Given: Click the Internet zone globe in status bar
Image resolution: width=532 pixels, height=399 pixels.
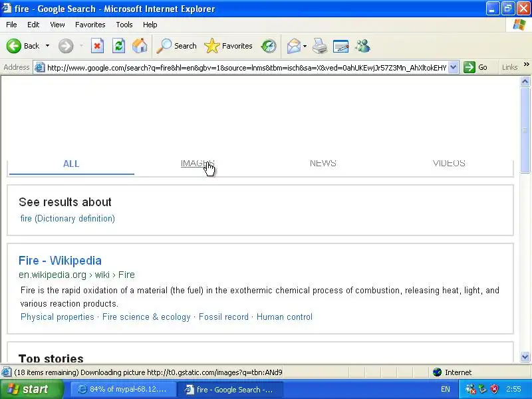Looking at the screenshot, I should 438,372.
